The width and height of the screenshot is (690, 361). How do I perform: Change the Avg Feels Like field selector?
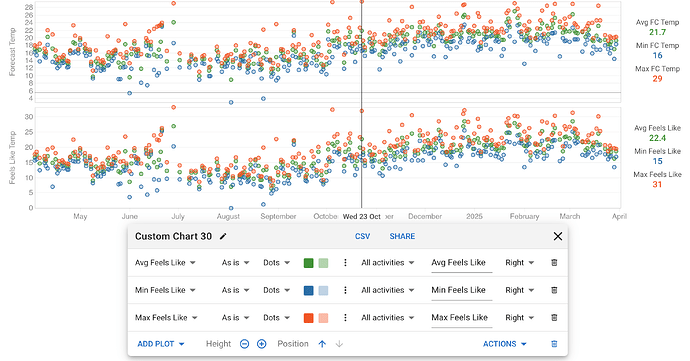(x=165, y=262)
